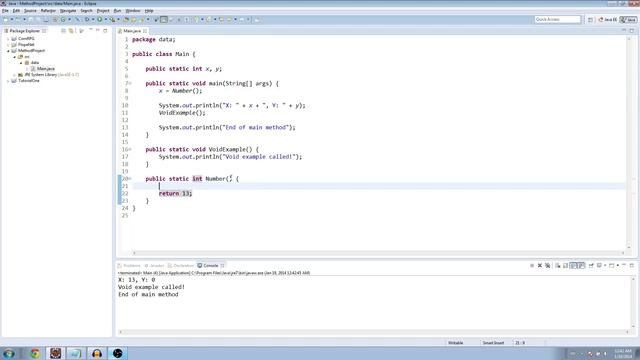640x360 pixels.
Task: Maximize the editor area
Action: (x=632, y=31)
